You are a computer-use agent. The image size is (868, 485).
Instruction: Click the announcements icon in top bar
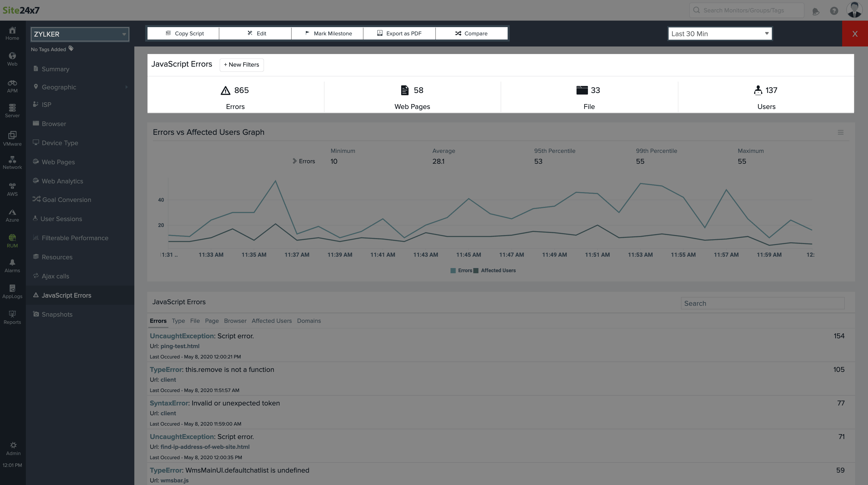[816, 11]
